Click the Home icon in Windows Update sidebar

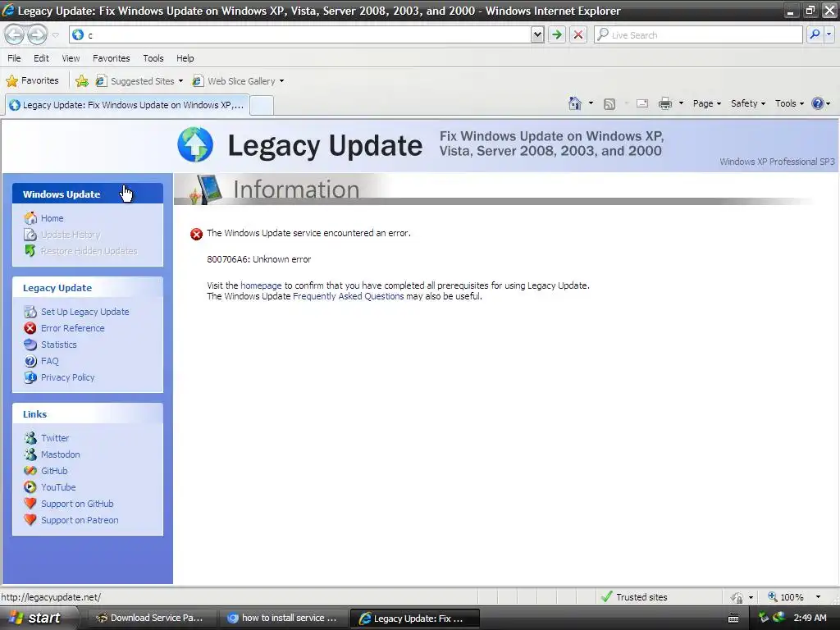tap(30, 218)
